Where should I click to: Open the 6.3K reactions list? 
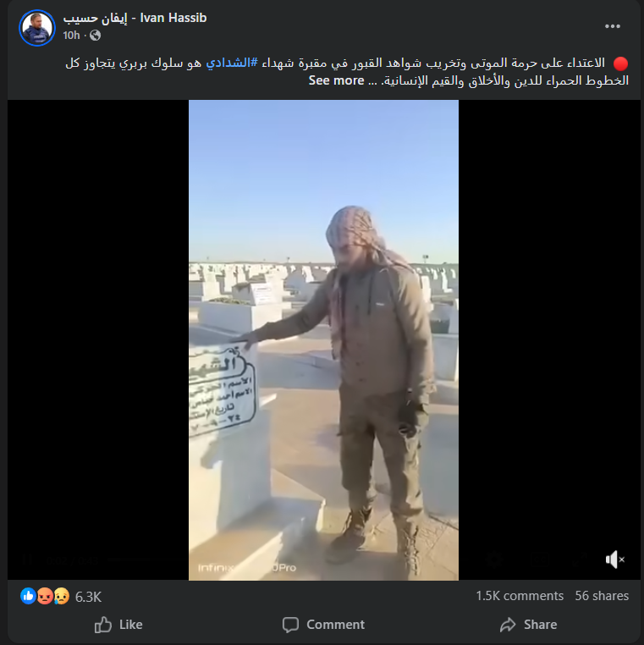[88, 597]
